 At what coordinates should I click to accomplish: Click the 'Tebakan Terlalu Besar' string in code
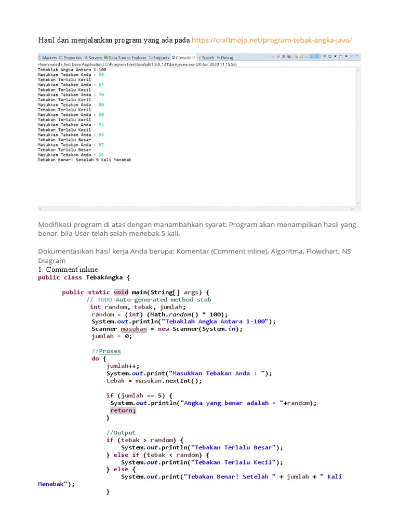point(233,447)
